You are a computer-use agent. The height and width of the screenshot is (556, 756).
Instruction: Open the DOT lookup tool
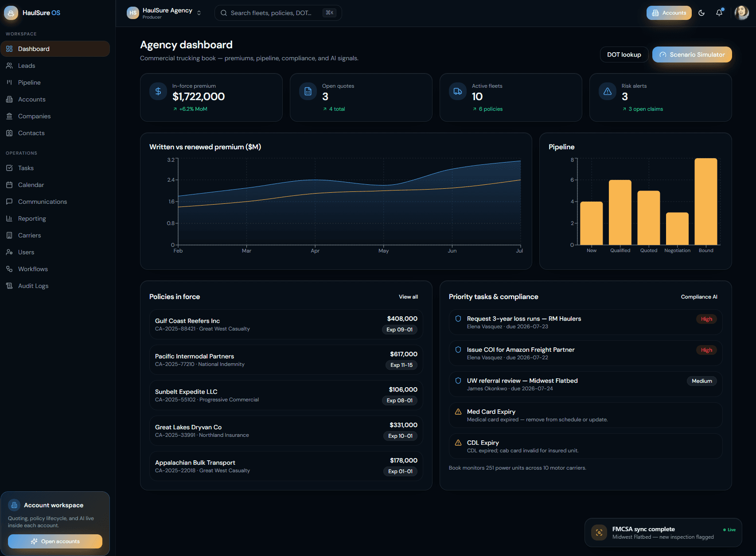pos(624,54)
